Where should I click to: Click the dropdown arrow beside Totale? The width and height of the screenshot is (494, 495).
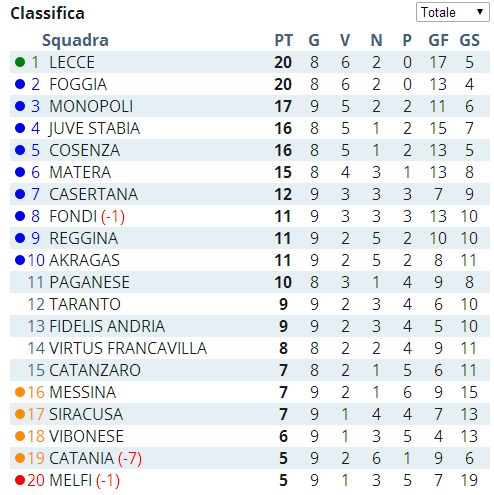click(480, 12)
